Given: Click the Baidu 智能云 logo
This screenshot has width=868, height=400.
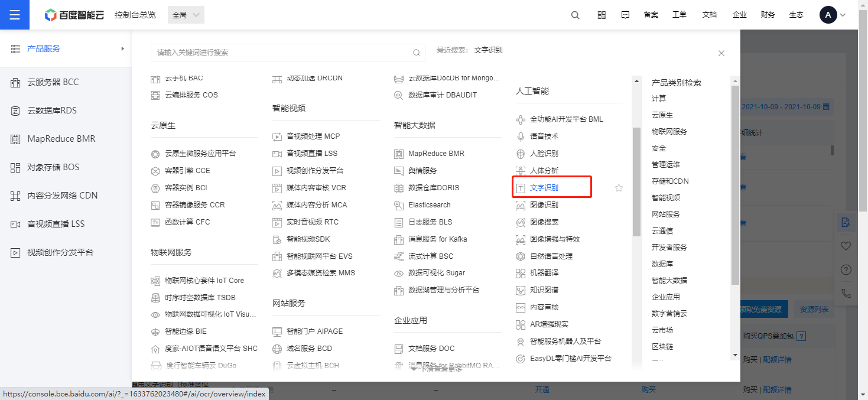Looking at the screenshot, I should pos(74,14).
